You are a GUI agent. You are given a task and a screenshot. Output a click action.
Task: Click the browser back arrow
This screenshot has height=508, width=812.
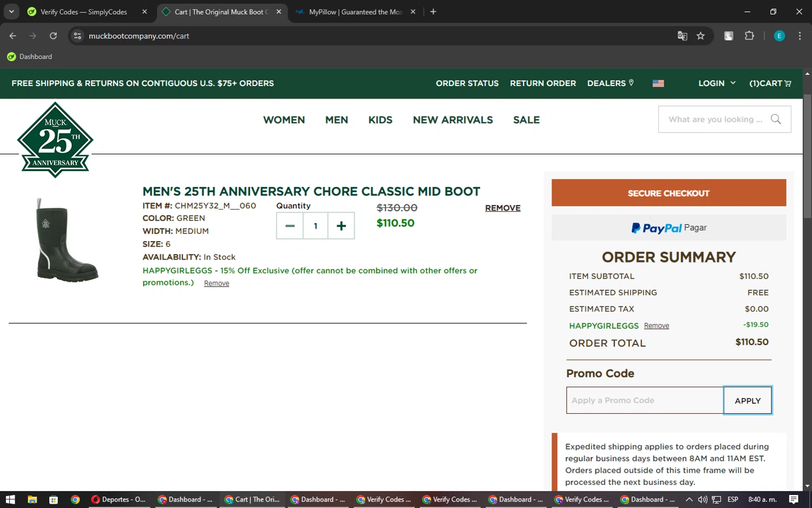pos(13,36)
